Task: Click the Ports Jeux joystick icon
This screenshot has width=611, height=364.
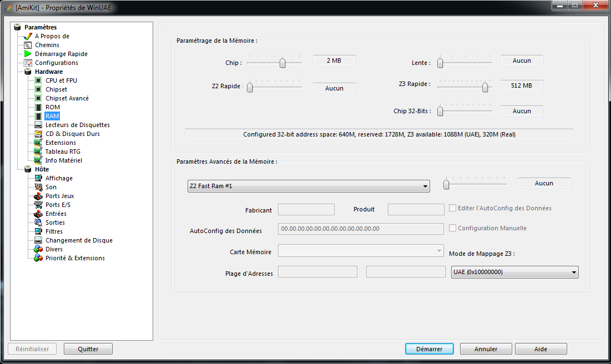Action: coord(38,196)
